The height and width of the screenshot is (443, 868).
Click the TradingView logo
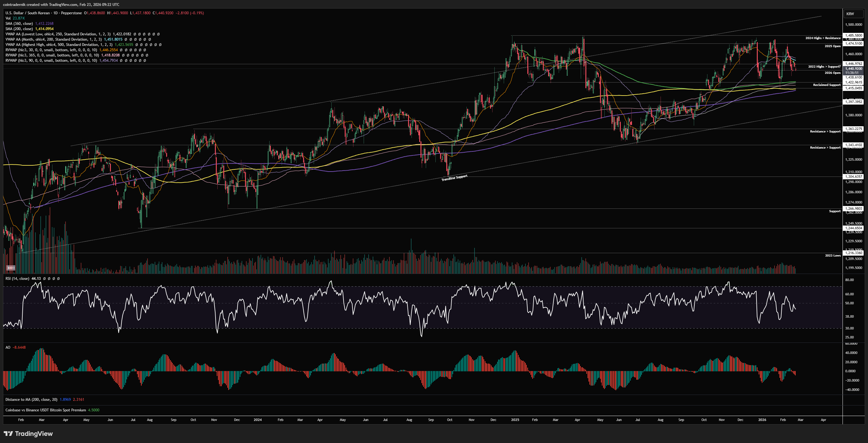tap(28, 434)
